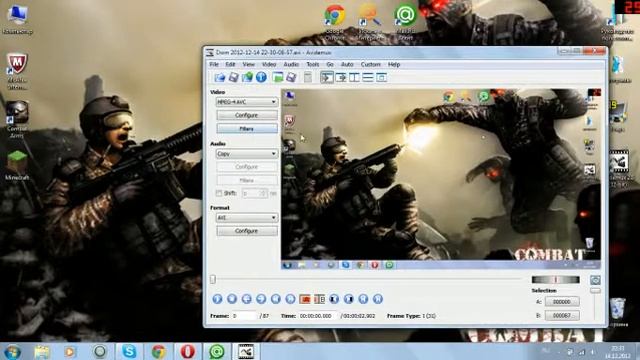This screenshot has height=360, width=640.
Task: Click the Save Video floppy icon next to Open
Action: pos(233,77)
